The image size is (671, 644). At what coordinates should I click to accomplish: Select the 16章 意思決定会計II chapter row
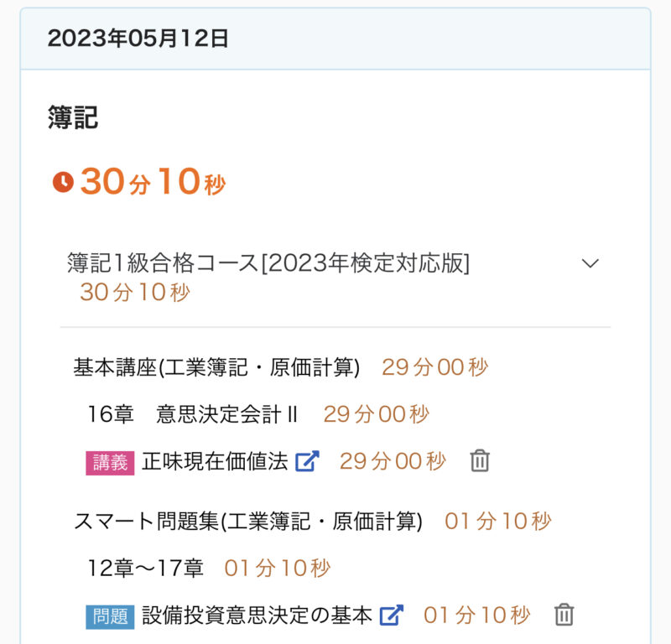[193, 414]
